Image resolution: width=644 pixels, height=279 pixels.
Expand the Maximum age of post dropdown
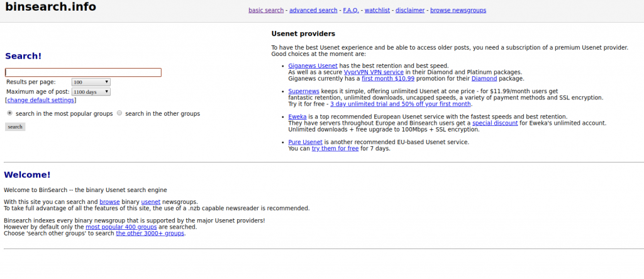(x=91, y=92)
